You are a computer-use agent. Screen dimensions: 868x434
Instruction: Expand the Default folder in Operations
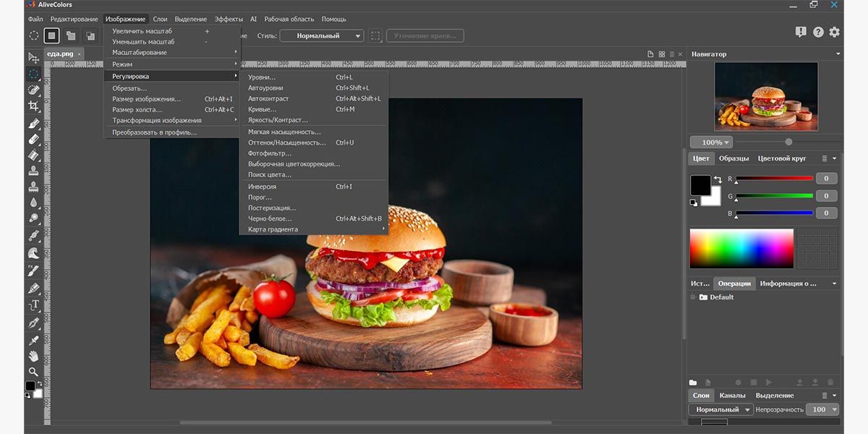(x=693, y=297)
